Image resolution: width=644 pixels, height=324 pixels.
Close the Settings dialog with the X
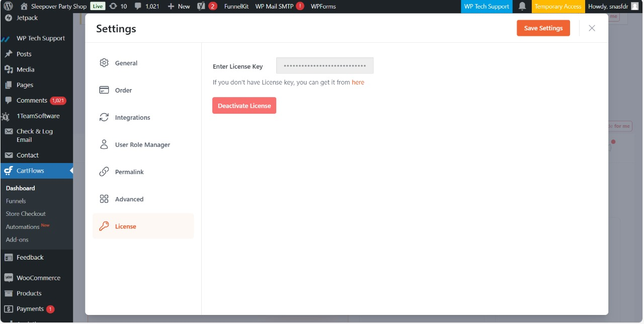592,28
